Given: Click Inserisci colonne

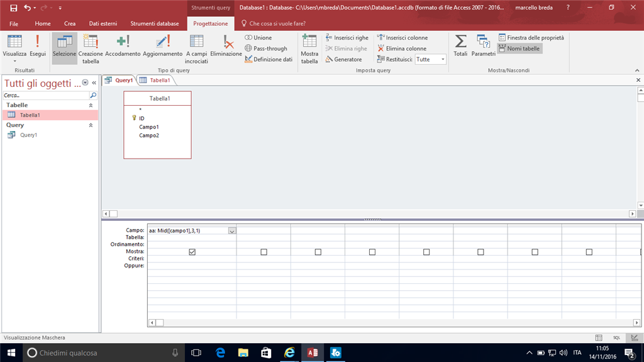Looking at the screenshot, I should pos(402,37).
